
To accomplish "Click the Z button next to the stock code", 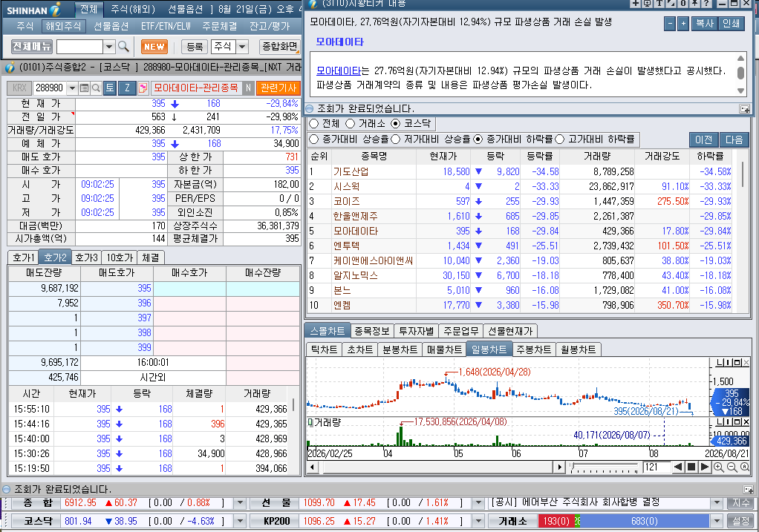I will coord(127,88).
